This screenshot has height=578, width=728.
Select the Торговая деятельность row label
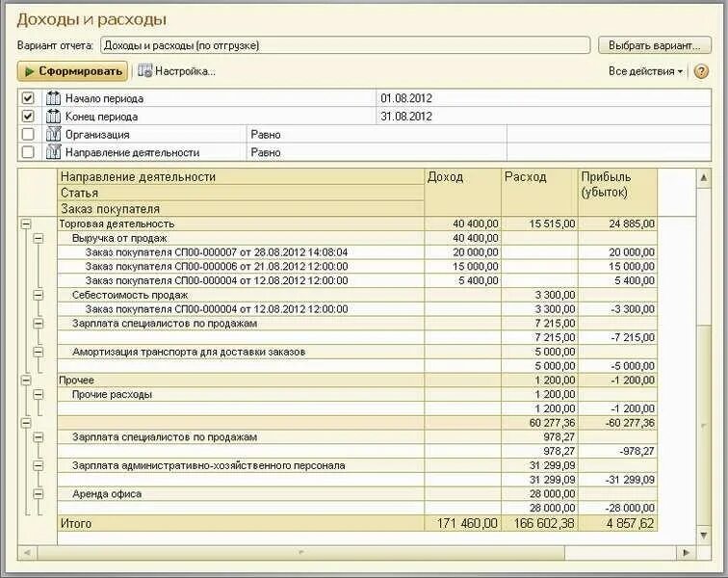(x=117, y=223)
